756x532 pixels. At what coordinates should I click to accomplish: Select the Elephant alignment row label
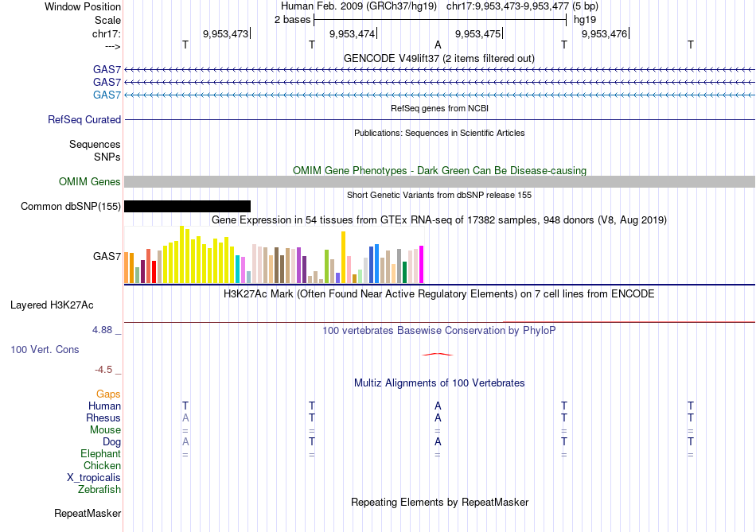pyautogui.click(x=100, y=453)
